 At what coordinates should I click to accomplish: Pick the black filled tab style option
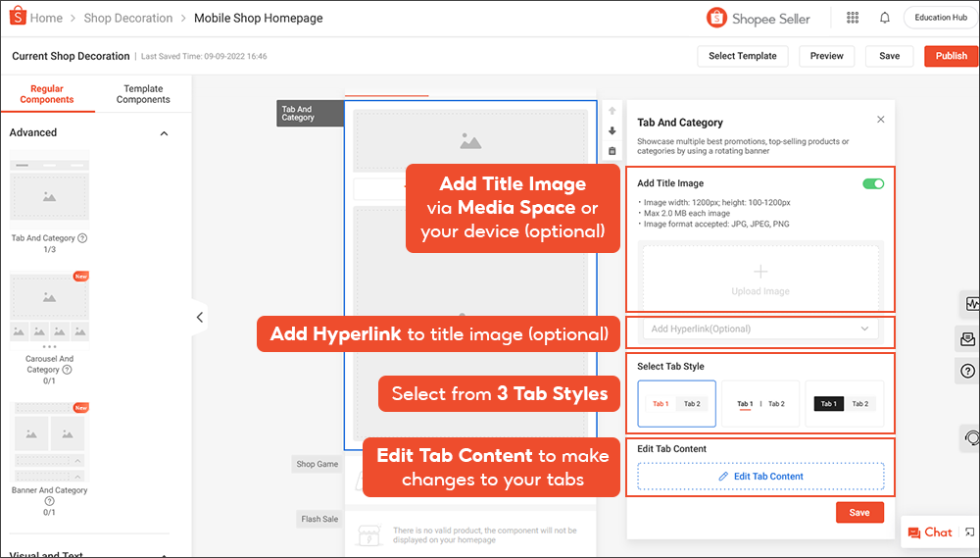(x=844, y=404)
